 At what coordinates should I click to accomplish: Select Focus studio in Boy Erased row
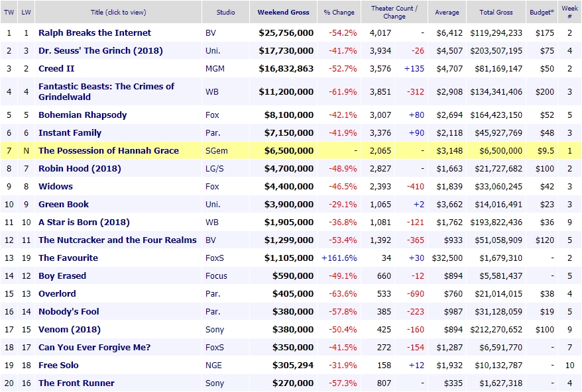[216, 275]
